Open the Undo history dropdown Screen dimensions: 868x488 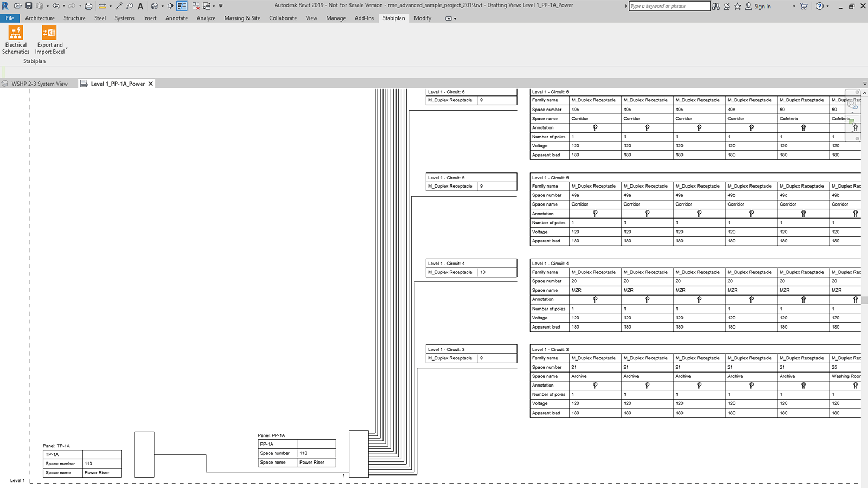[x=63, y=6]
